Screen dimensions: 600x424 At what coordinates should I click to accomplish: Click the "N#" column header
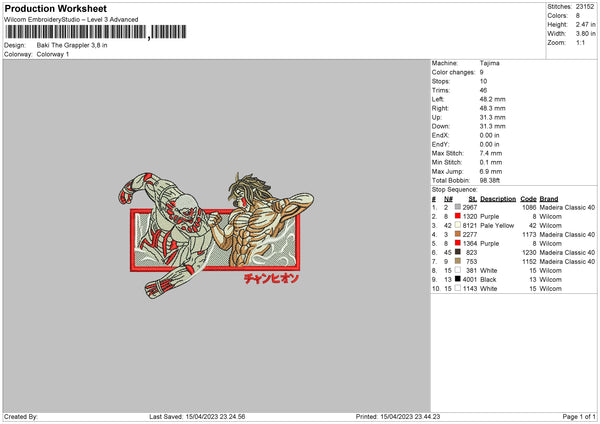pyautogui.click(x=448, y=199)
